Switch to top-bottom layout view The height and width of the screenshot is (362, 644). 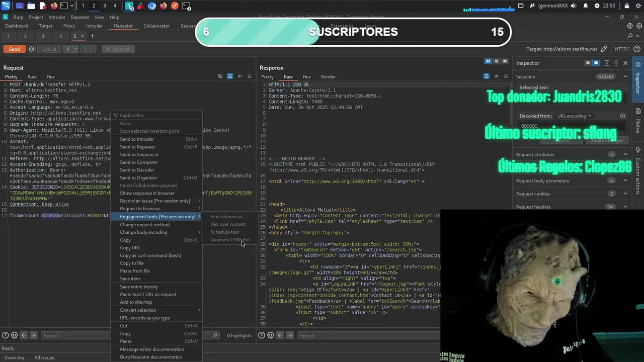point(496,61)
